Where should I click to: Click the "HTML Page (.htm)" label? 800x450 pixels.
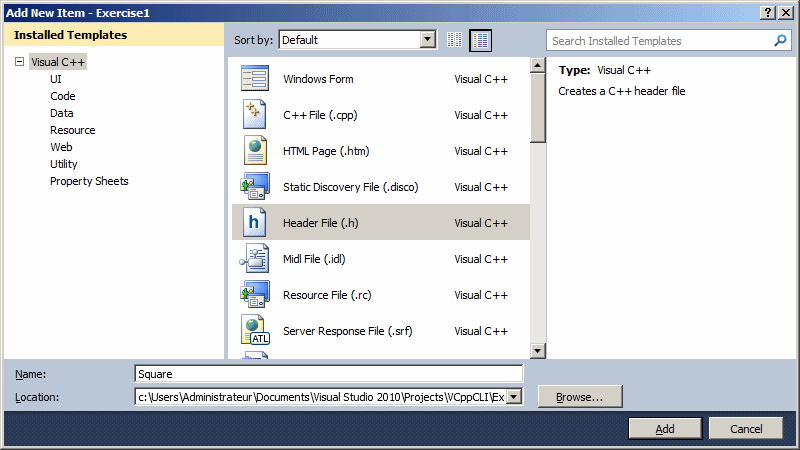click(326, 151)
